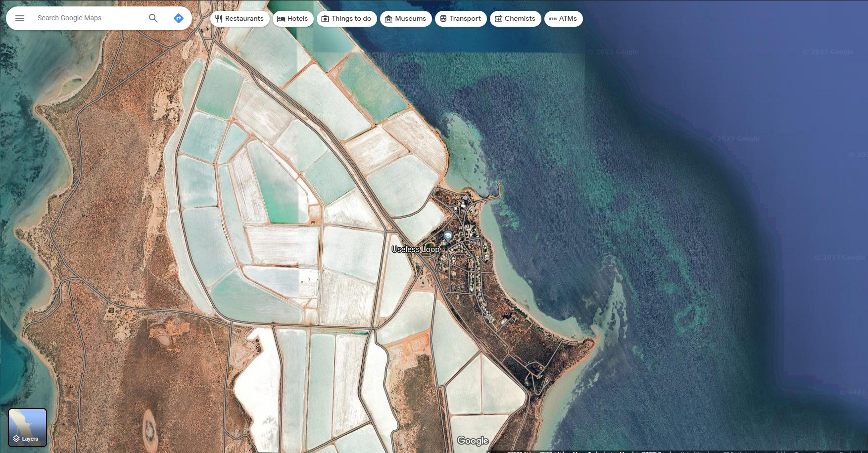This screenshot has height=453, width=868.
Task: Click the fork-and-knife icon in Restaurants chip
Action: (x=219, y=19)
